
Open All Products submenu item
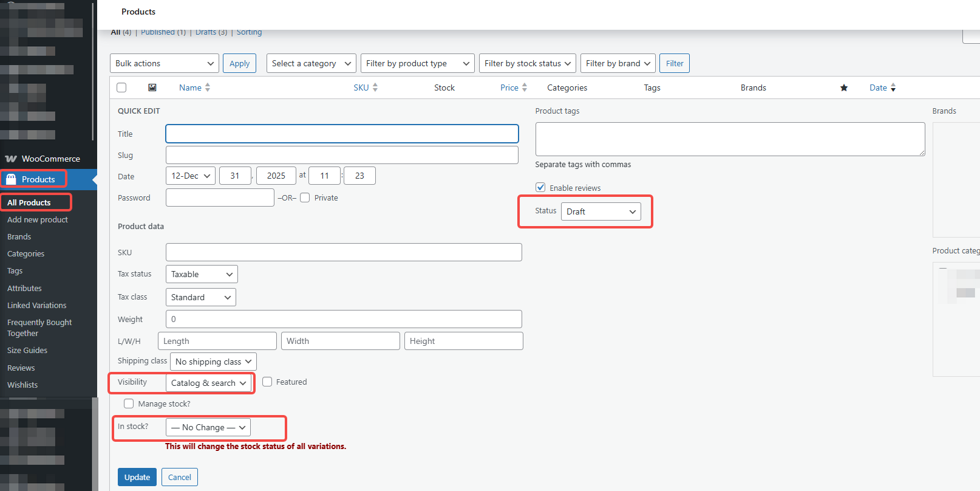[29, 202]
